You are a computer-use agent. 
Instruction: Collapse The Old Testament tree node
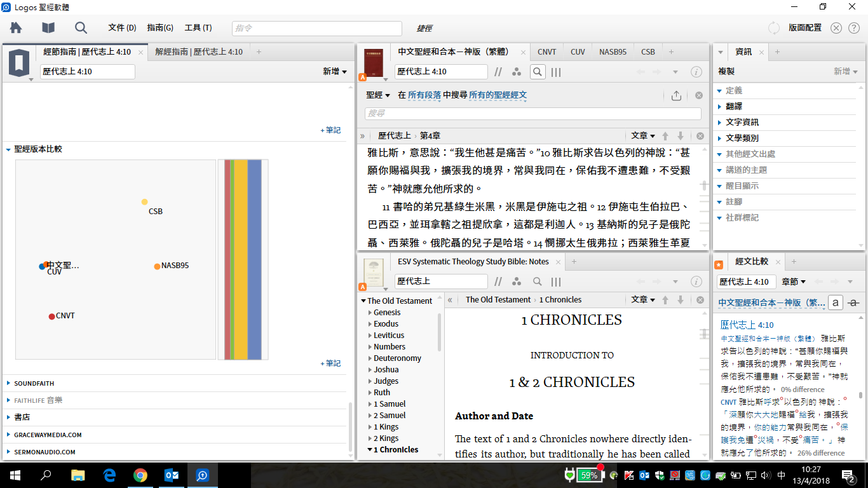tap(363, 301)
